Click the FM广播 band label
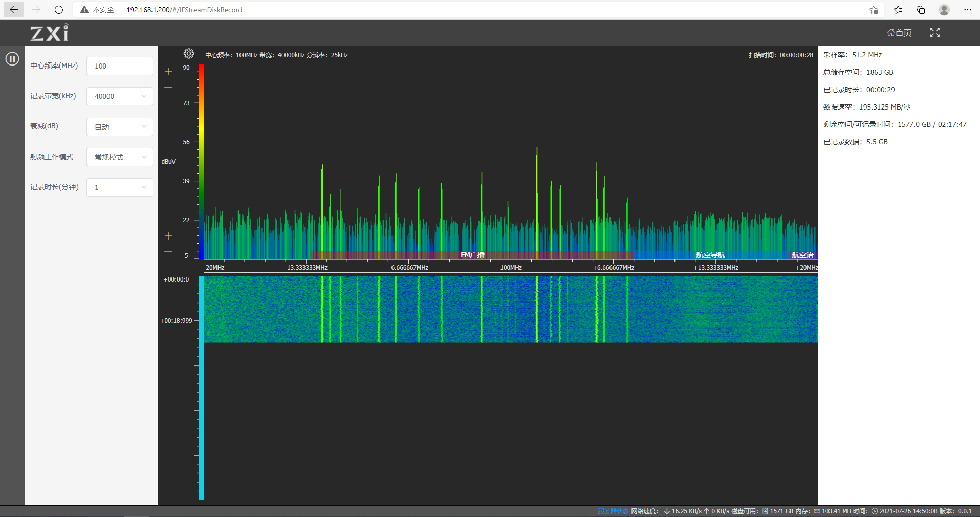Image resolution: width=980 pixels, height=517 pixels. [x=472, y=255]
